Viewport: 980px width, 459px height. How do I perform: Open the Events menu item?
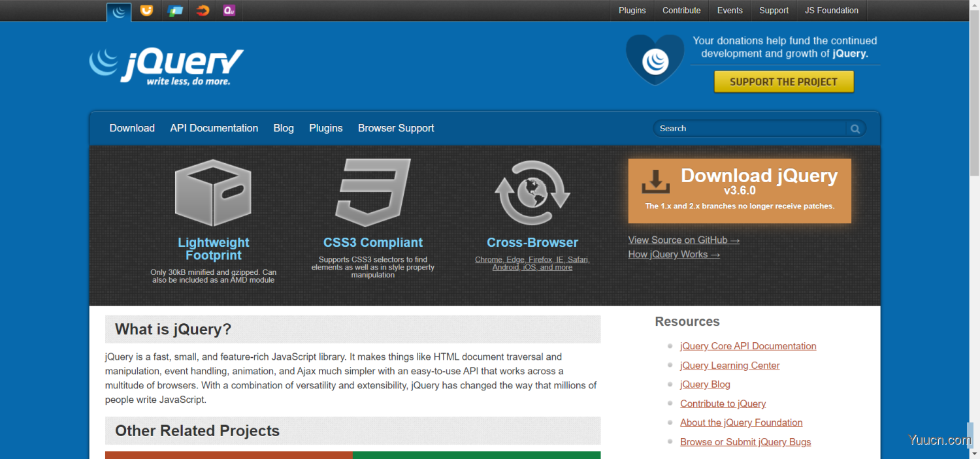729,10
